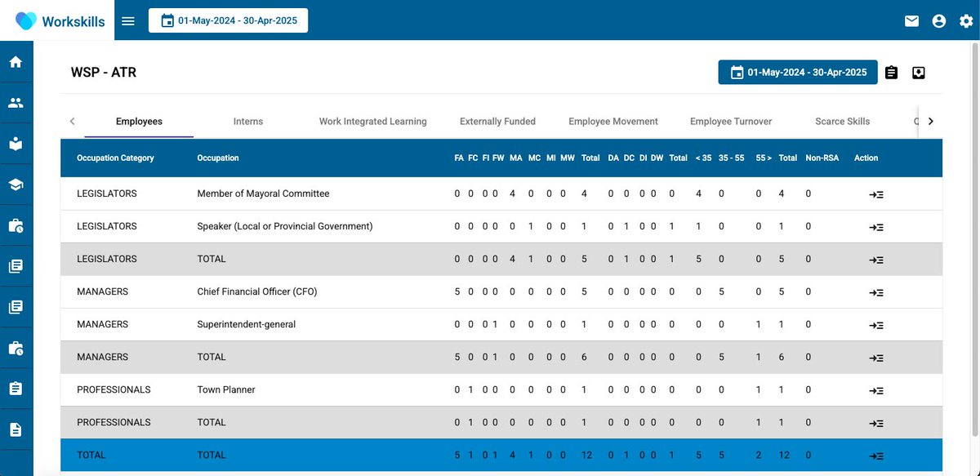980x476 pixels.
Task: Click the '< 35' column header
Action: click(x=703, y=158)
